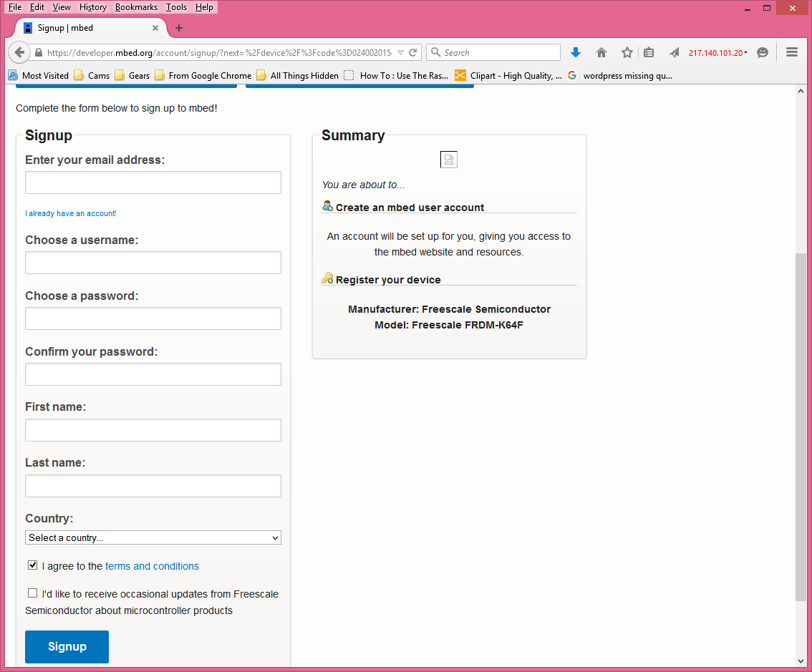
Task: Focus the Last name field
Action: pos(153,486)
